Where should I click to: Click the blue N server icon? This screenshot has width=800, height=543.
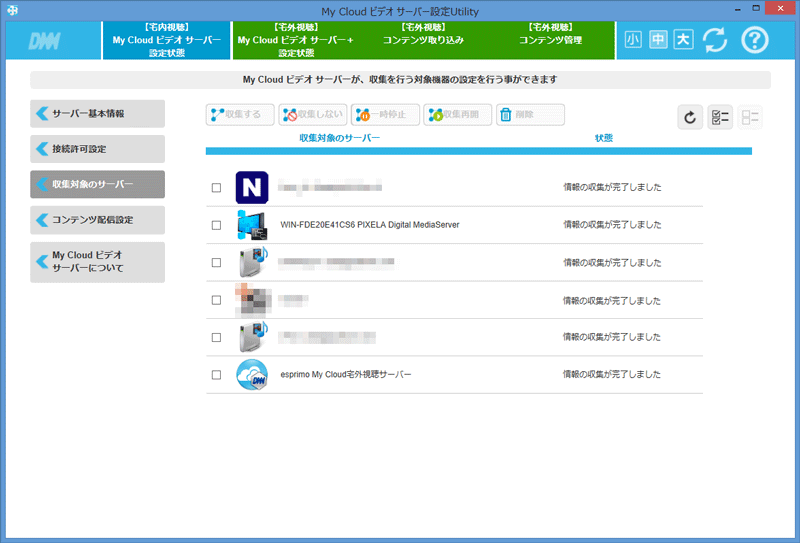point(252,187)
